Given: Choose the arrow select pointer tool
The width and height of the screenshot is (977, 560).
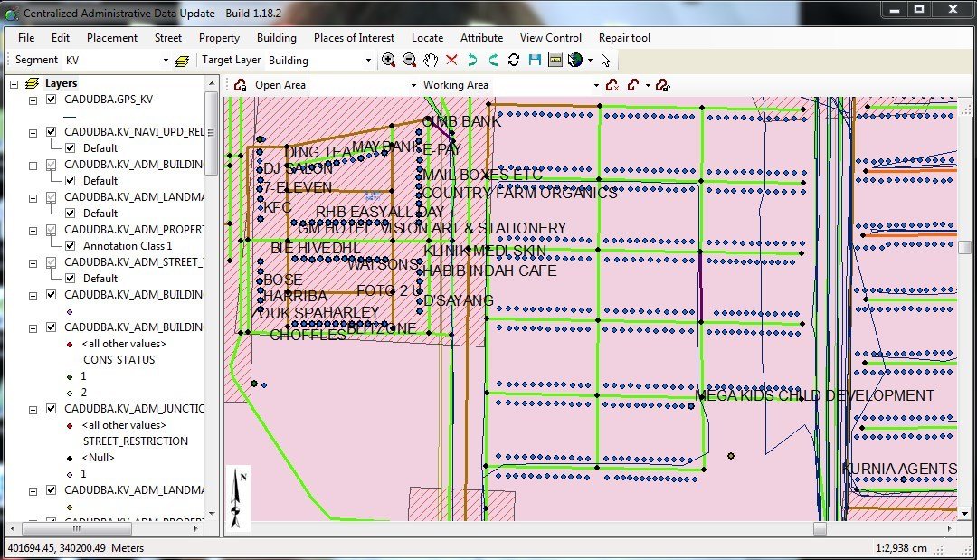Looking at the screenshot, I should (x=605, y=61).
